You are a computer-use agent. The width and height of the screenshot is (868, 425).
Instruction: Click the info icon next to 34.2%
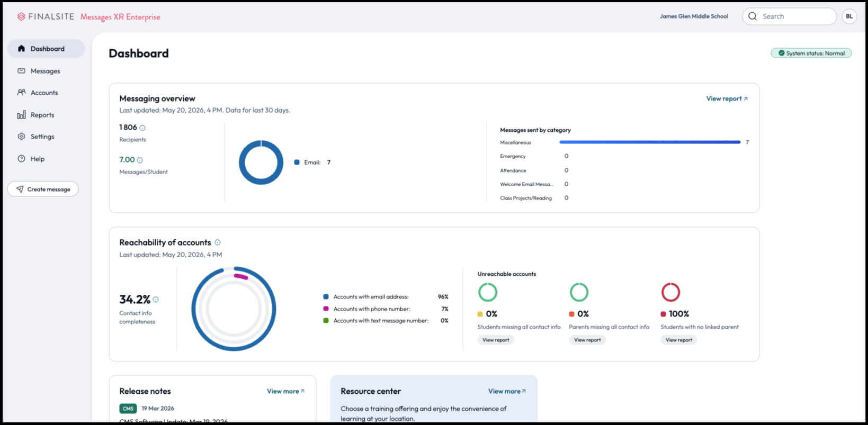[x=156, y=300]
